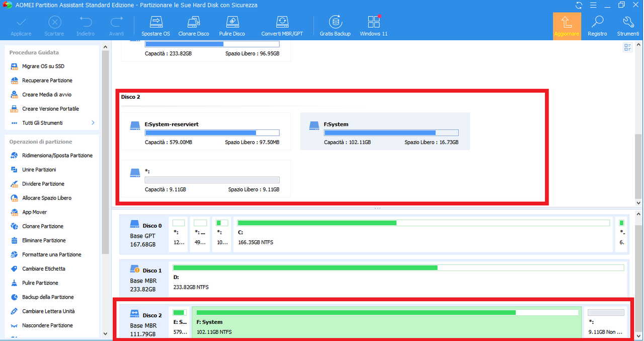The image size is (644, 341).
Task: Click scroll-up arrow of left sidebar
Action: (x=105, y=47)
